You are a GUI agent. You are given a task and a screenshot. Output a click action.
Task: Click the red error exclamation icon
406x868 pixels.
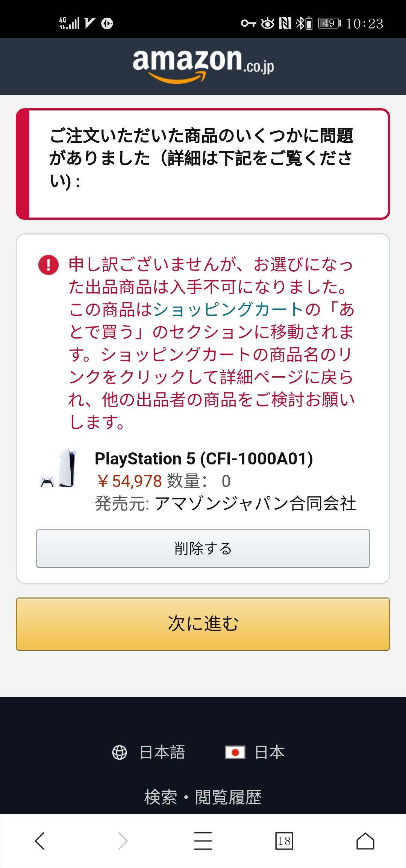point(48,265)
